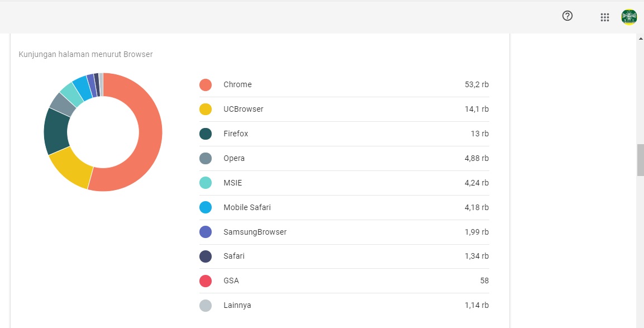Click the Firefox dark teal legend dot
Image resolution: width=644 pixels, height=328 pixels.
click(206, 134)
